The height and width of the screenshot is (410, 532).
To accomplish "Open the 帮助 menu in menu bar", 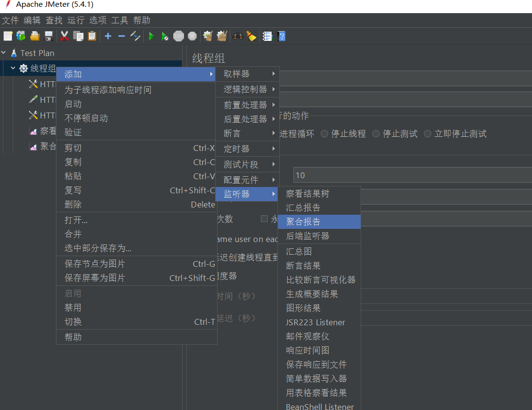I will tap(142, 20).
